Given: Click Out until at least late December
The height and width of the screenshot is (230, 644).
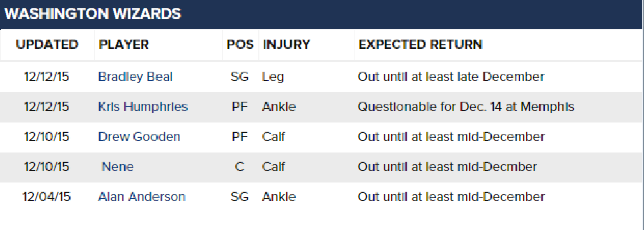Looking at the screenshot, I should (x=451, y=77).
